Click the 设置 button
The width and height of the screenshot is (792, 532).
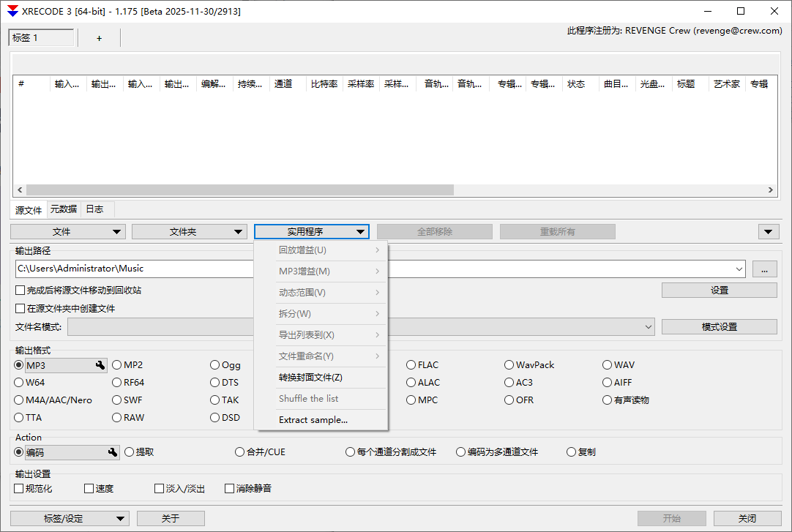719,290
